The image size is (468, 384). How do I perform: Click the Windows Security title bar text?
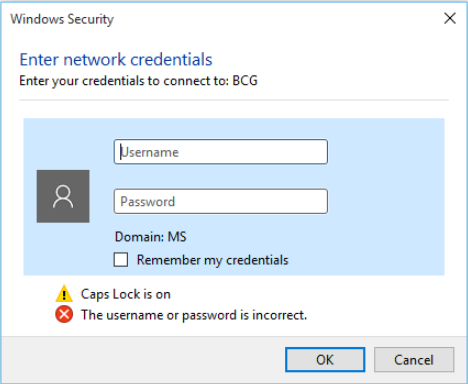tap(62, 19)
